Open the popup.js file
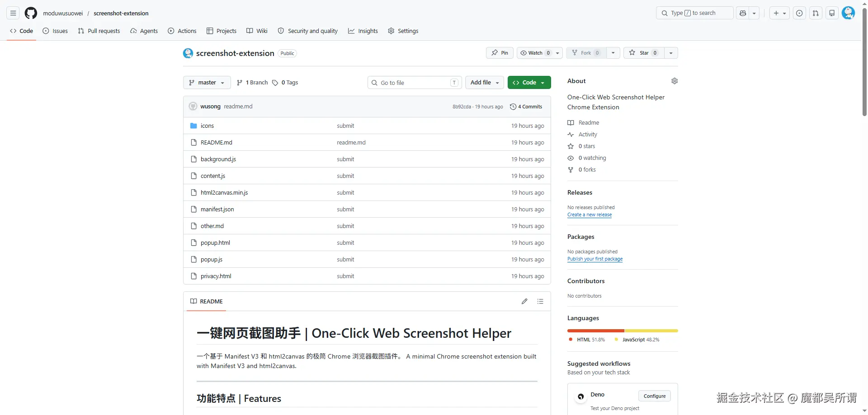 pos(212,260)
